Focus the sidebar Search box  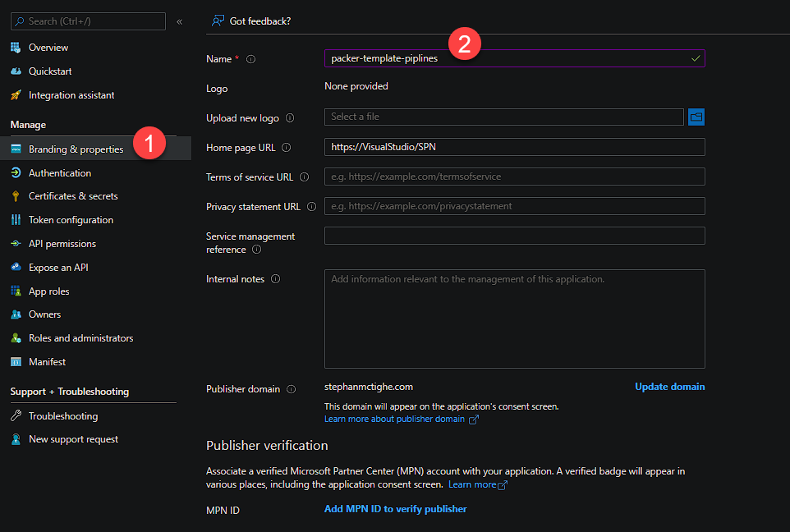89,21
